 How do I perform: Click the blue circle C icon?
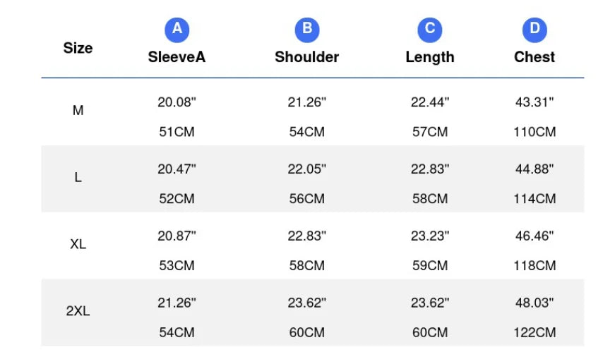point(430,30)
